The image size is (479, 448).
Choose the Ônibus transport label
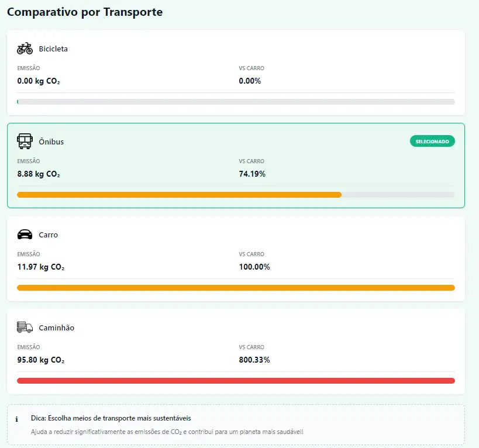point(51,142)
